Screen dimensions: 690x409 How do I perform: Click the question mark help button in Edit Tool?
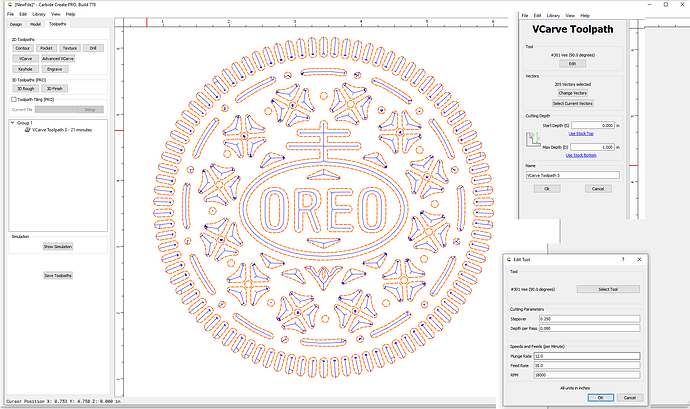coord(623,259)
